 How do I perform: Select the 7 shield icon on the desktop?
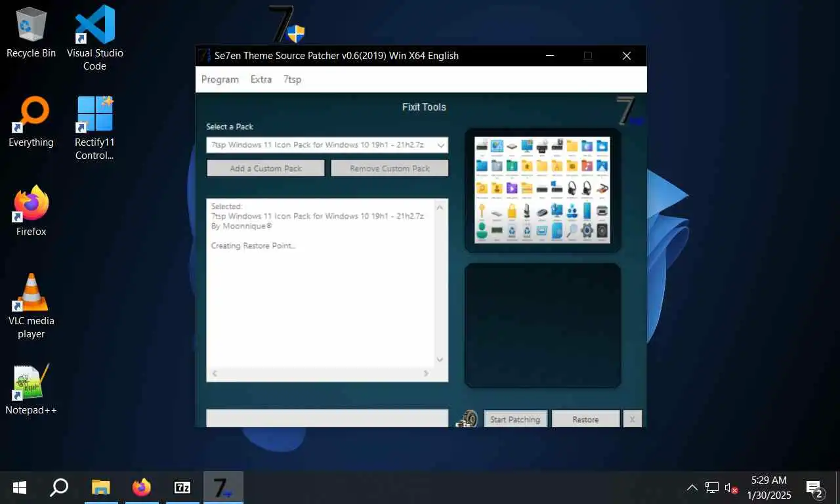pos(287,24)
